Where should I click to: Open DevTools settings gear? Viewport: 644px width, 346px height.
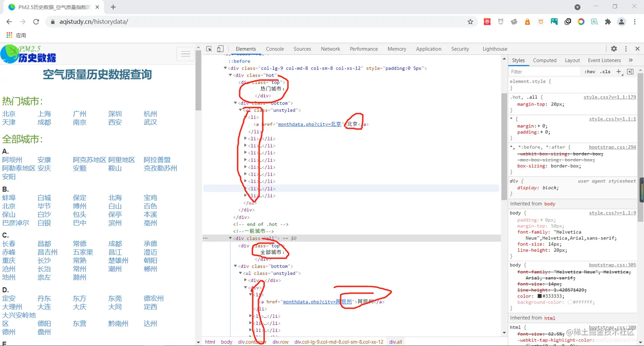[614, 49]
